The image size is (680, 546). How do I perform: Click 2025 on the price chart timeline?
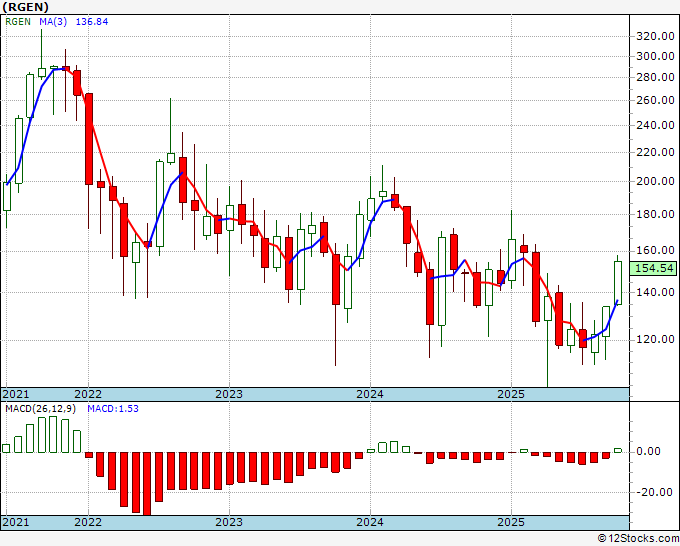[511, 394]
